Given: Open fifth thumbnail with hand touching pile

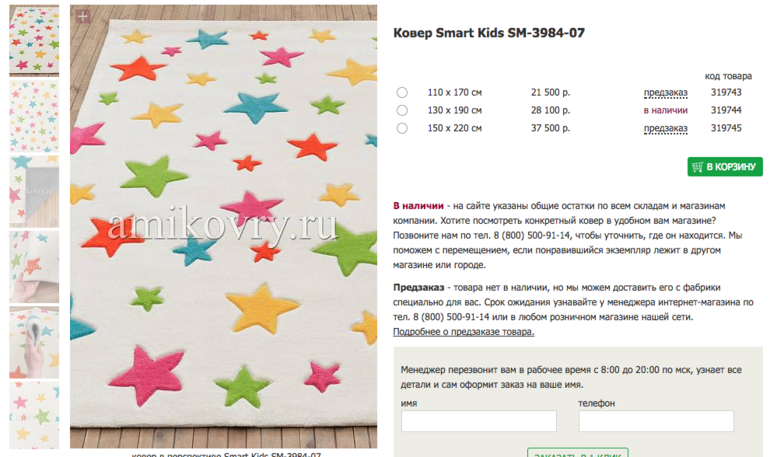Looking at the screenshot, I should (34, 342).
